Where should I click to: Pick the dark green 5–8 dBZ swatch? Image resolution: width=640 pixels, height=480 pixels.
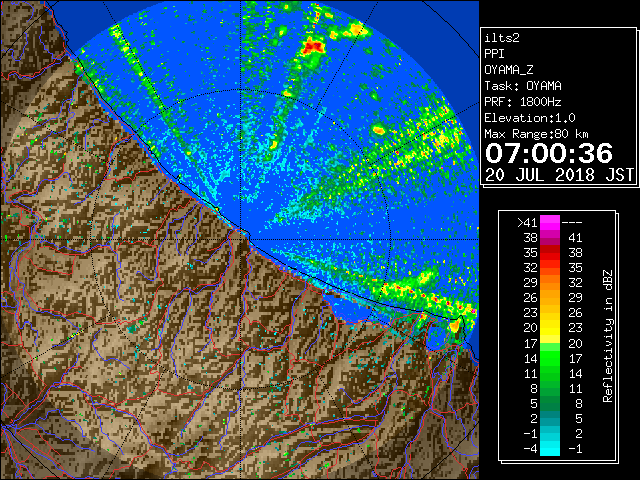click(550, 403)
